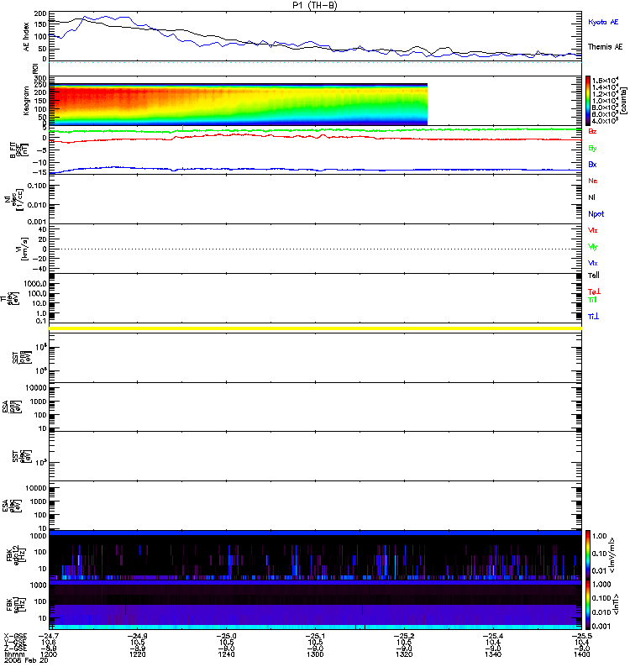
Task: Click the "1220" time tick label
Action: (x=138, y=654)
